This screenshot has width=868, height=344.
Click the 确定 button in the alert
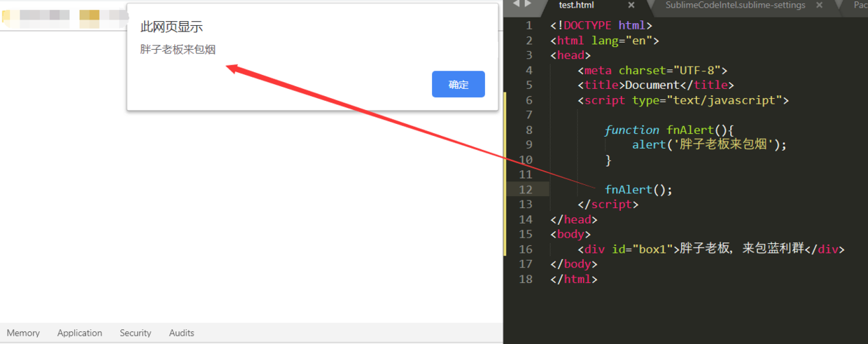click(458, 84)
